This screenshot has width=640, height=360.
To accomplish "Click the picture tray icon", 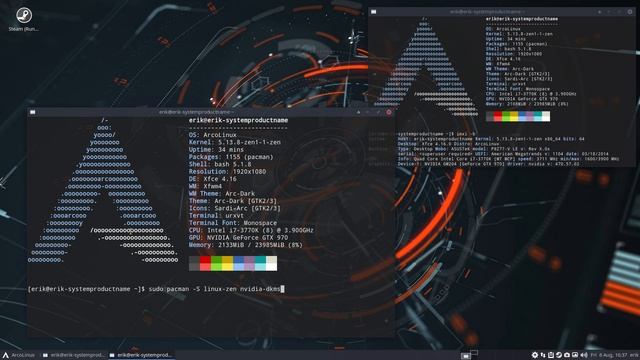I will [x=575, y=355].
